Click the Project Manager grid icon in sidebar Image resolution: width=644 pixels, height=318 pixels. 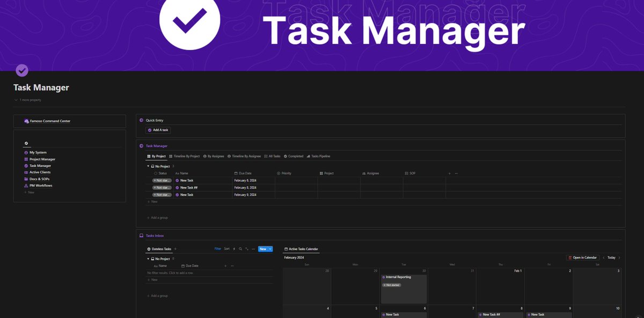tap(26, 159)
